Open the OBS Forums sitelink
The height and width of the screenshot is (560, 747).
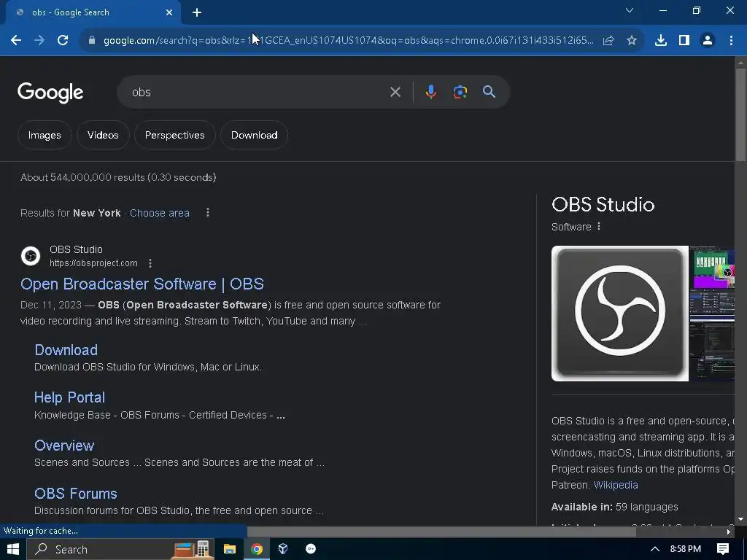(76, 494)
